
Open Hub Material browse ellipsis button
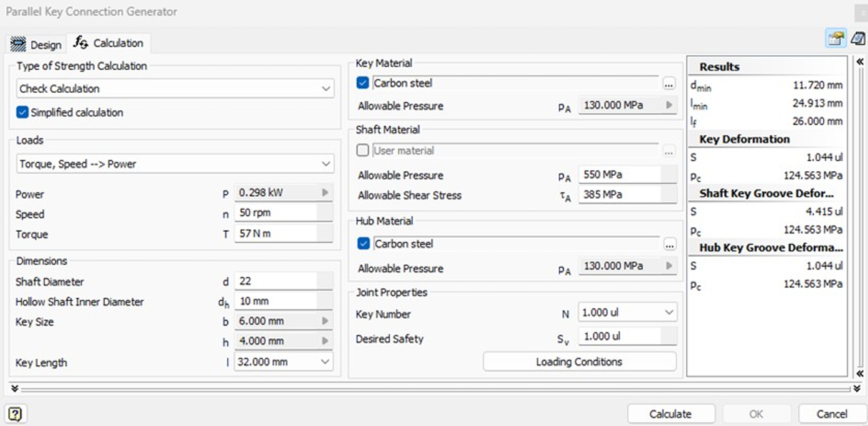tap(669, 244)
